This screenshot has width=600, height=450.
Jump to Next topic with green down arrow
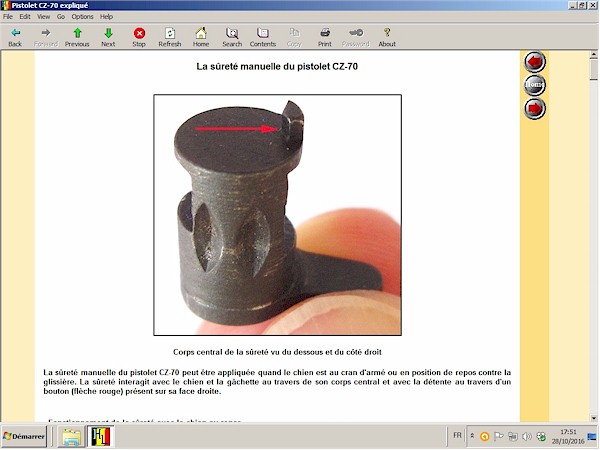(x=108, y=37)
